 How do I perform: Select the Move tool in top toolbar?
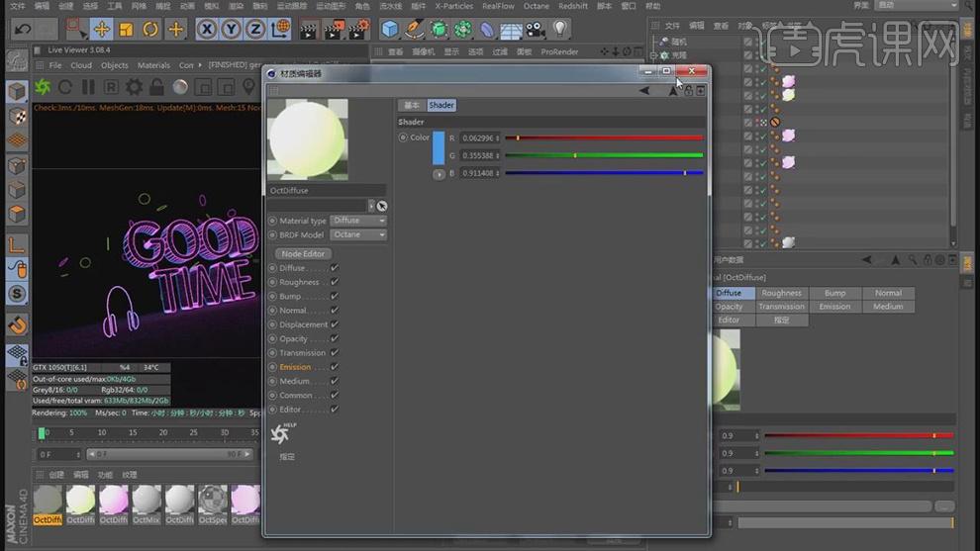(x=101, y=30)
